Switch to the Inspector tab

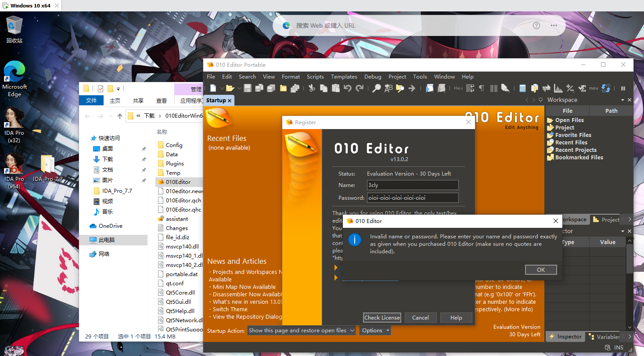click(565, 337)
